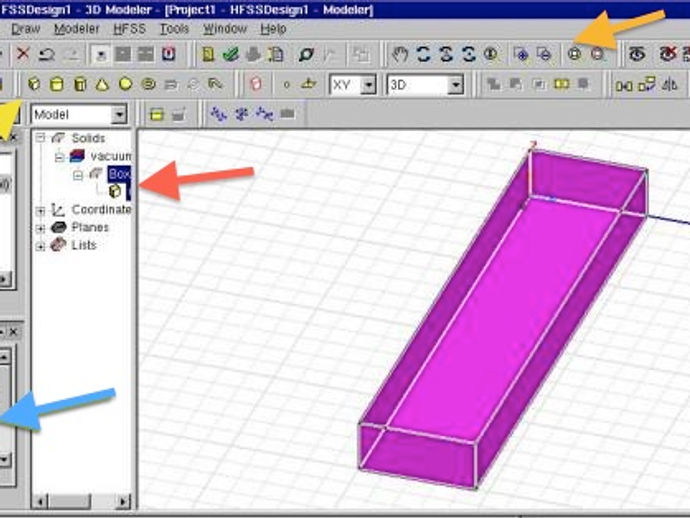Click the Show objects eye icon
Image resolution: width=690 pixels, height=518 pixels.
[x=637, y=54]
